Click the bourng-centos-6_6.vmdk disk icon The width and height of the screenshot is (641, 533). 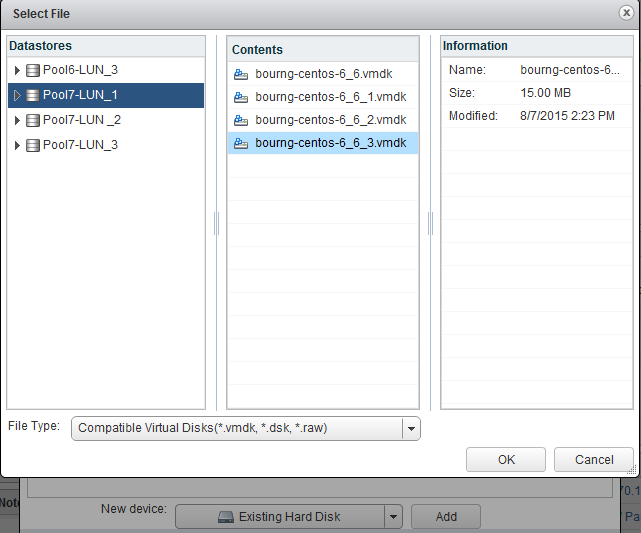tap(241, 74)
